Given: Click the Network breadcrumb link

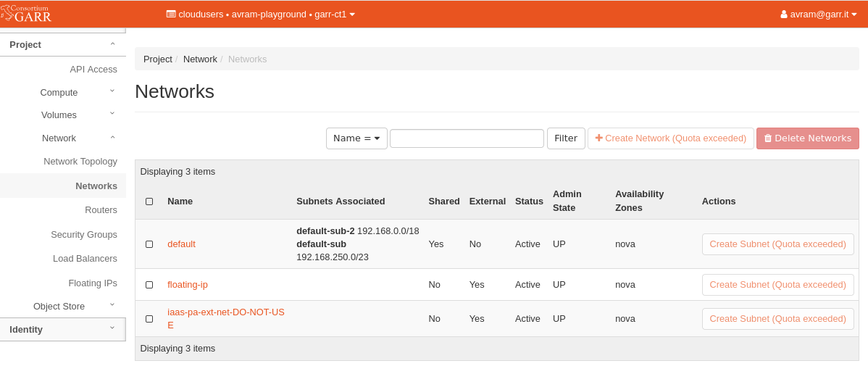Looking at the screenshot, I should [x=200, y=59].
